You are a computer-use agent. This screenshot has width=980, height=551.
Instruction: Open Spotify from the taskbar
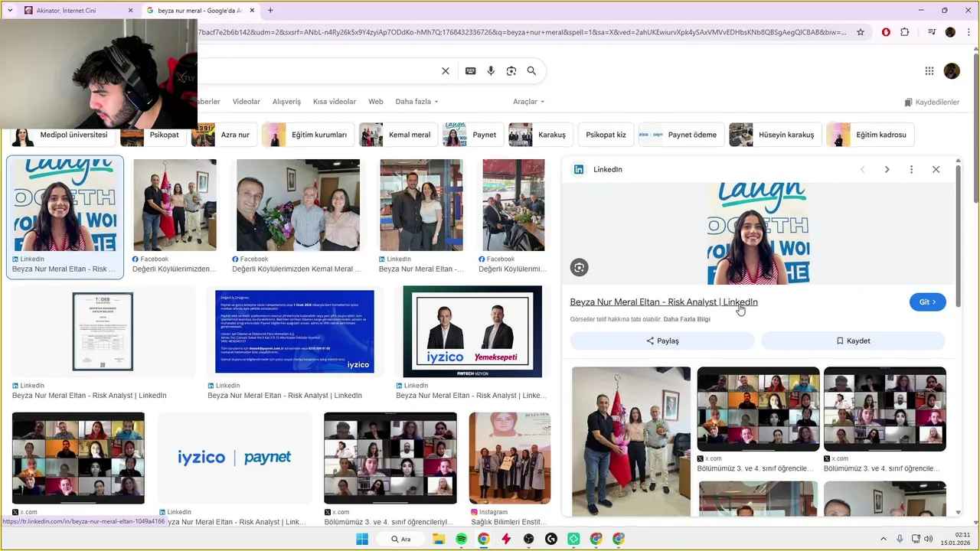462,539
